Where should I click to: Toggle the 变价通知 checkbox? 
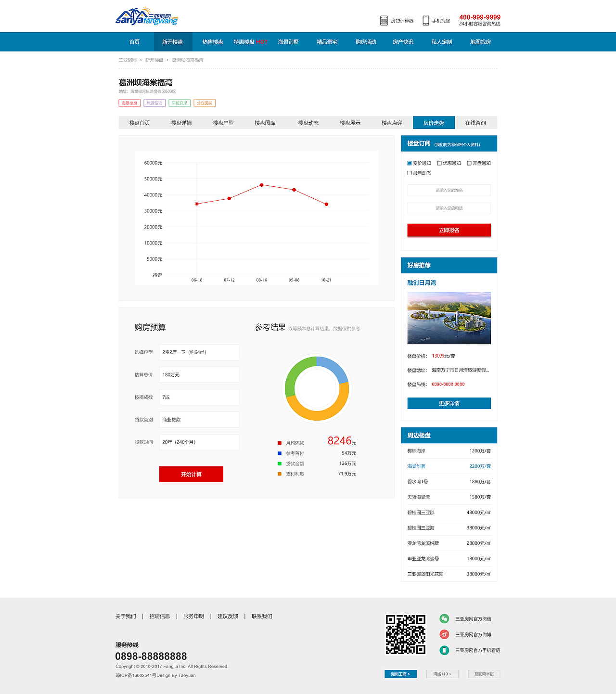click(410, 163)
